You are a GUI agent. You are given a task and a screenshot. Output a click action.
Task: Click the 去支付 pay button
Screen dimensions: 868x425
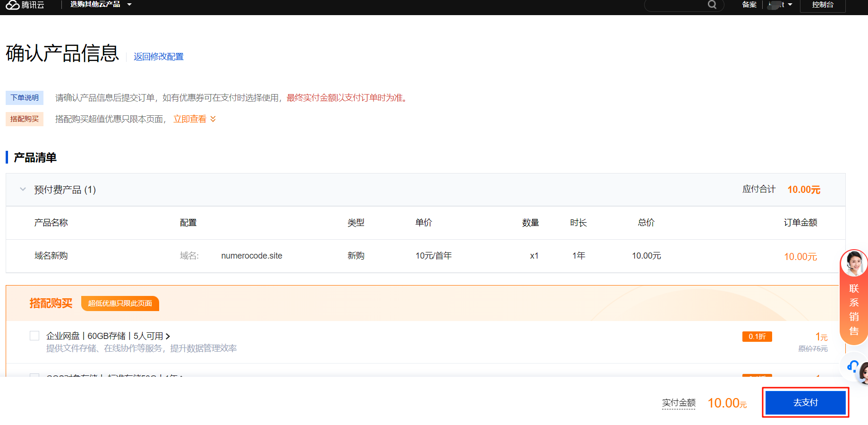[805, 403]
